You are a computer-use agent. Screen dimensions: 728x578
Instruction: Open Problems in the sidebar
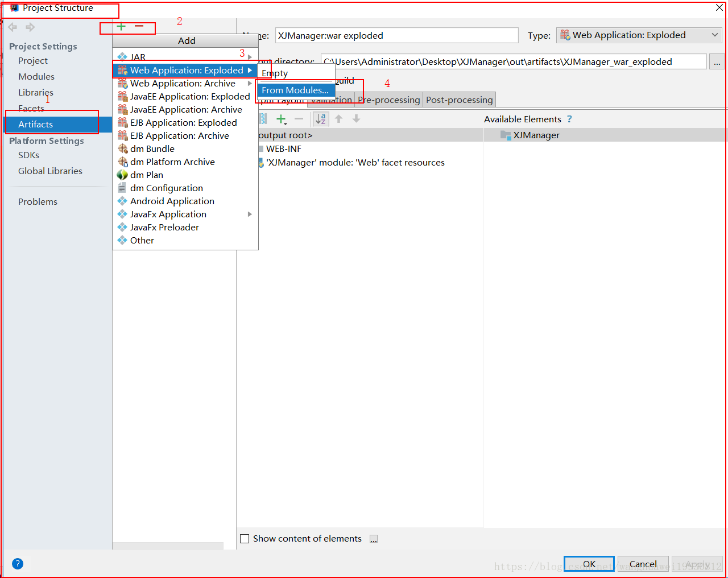point(38,201)
